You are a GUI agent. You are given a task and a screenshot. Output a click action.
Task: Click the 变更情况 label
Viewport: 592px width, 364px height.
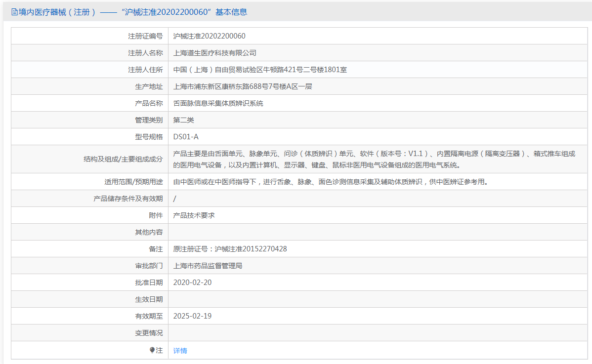click(149, 333)
